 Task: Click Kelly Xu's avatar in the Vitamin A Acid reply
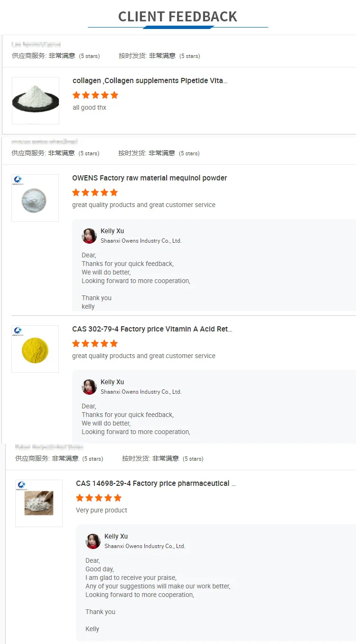click(89, 387)
